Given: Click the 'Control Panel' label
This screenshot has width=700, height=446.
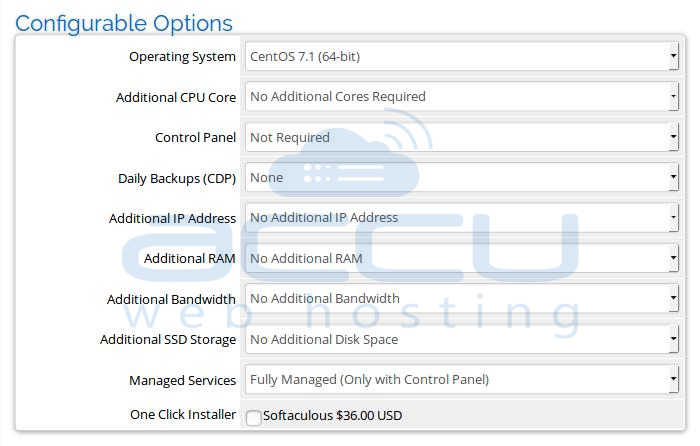Looking at the screenshot, I should 195,138.
